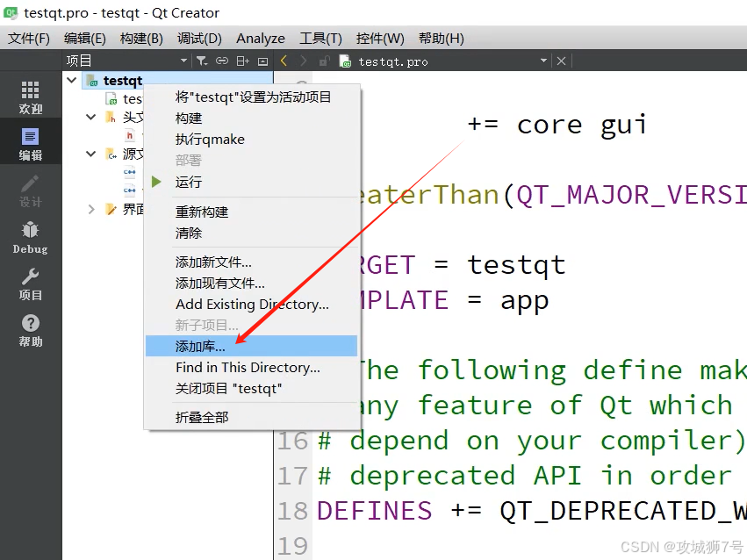This screenshot has width=747, height=560.
Task: Open the Welcome (欢迎) mode
Action: click(x=31, y=97)
